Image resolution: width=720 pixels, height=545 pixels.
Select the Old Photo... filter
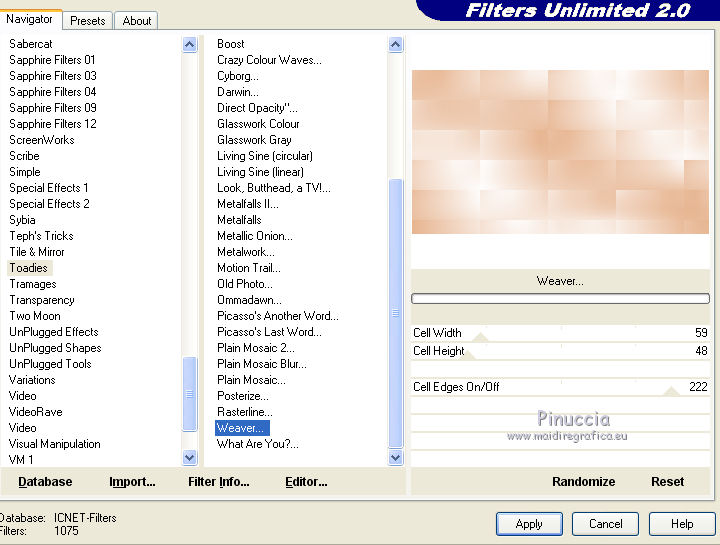[x=244, y=284]
